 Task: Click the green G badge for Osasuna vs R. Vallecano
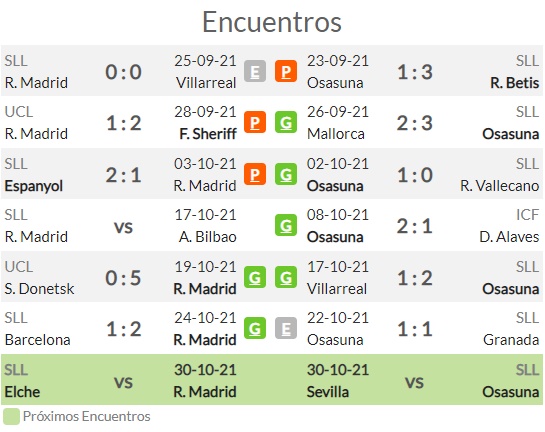coord(286,174)
